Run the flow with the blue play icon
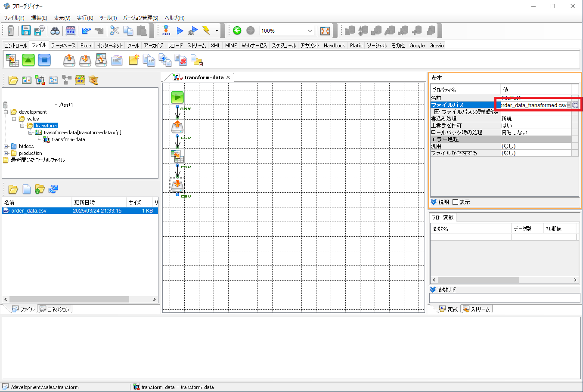583x392 pixels. (180, 31)
